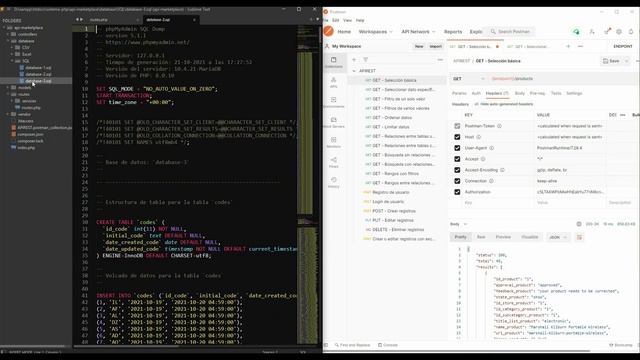Open the GET method dropdown
Image resolution: width=640 pixels, height=360 pixels.
tap(469, 79)
